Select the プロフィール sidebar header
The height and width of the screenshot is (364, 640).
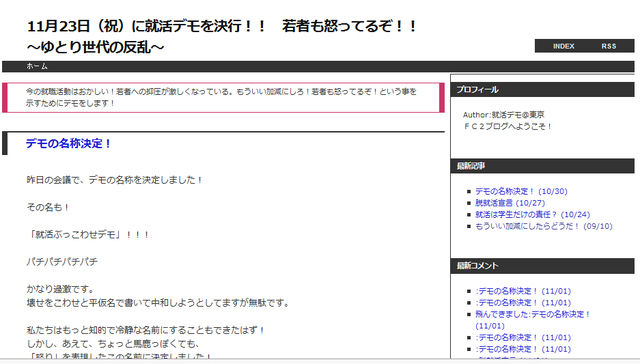pos(542,89)
